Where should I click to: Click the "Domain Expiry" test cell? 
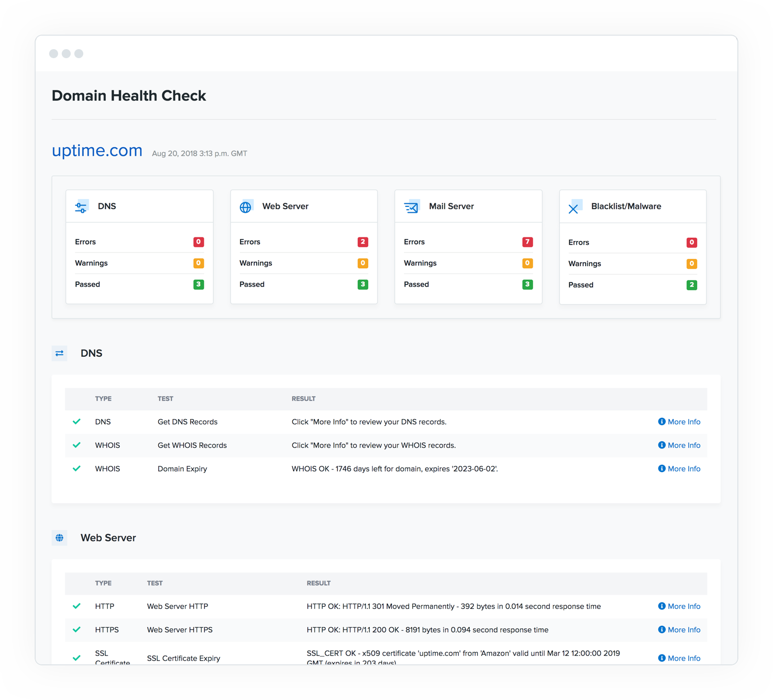coord(182,469)
